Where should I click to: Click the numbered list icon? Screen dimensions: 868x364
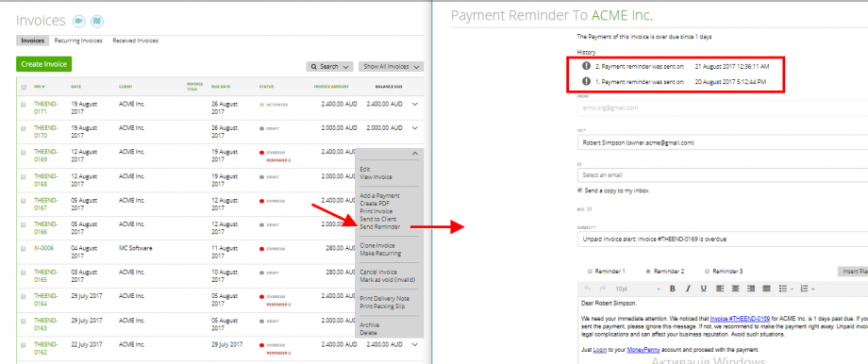pyautogui.click(x=804, y=289)
